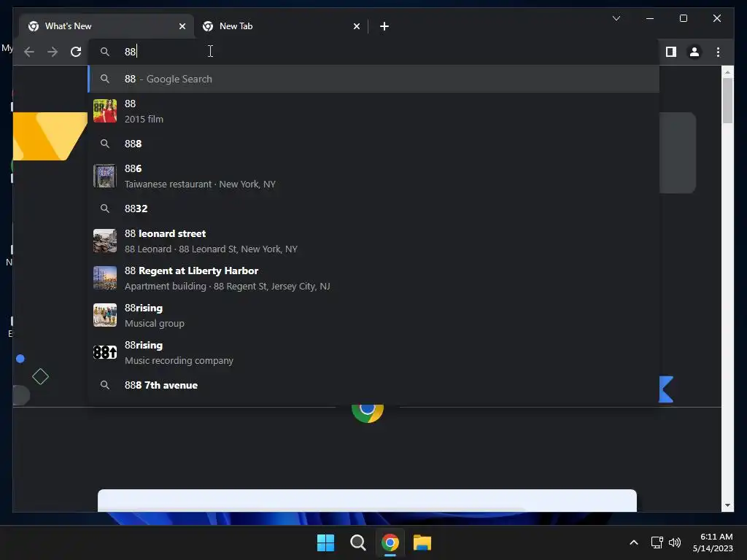This screenshot has width=747, height=560.
Task: Click search icon beside '8832' suggestion
Action: [x=105, y=209]
